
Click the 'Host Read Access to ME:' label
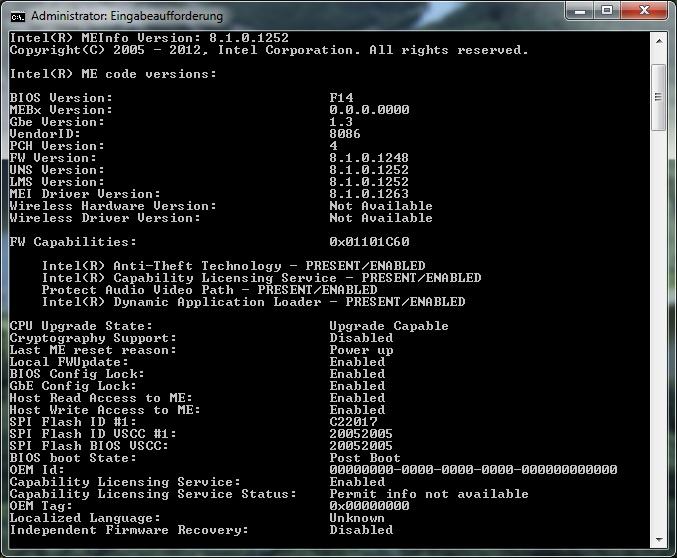click(x=101, y=398)
